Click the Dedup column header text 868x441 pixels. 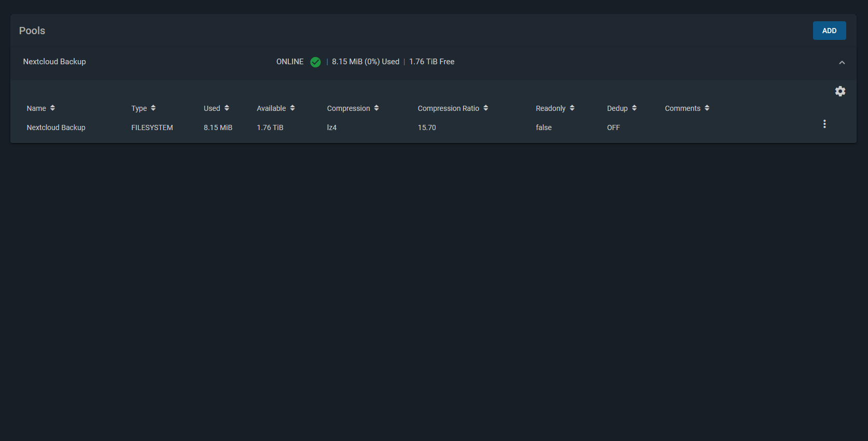617,108
